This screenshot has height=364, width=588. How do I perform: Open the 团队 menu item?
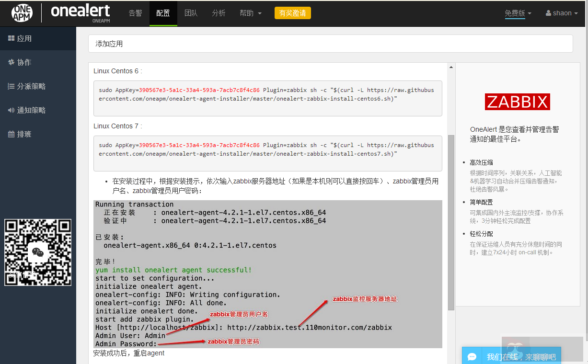click(x=191, y=13)
